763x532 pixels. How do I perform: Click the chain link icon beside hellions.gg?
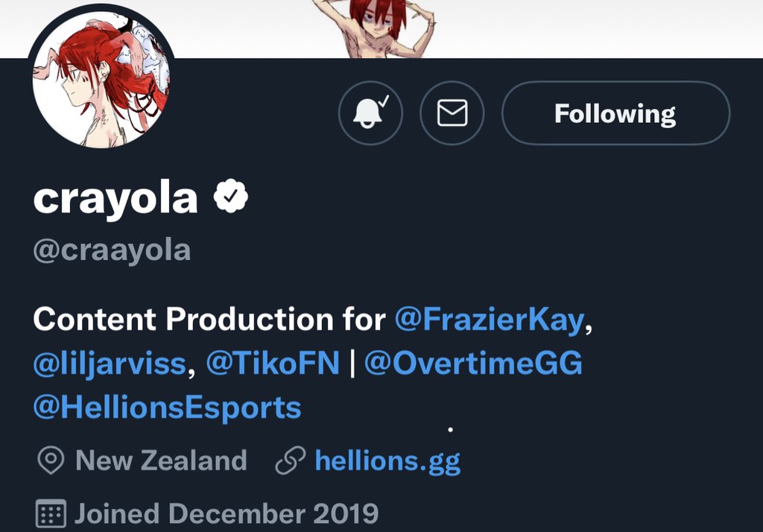[289, 461]
